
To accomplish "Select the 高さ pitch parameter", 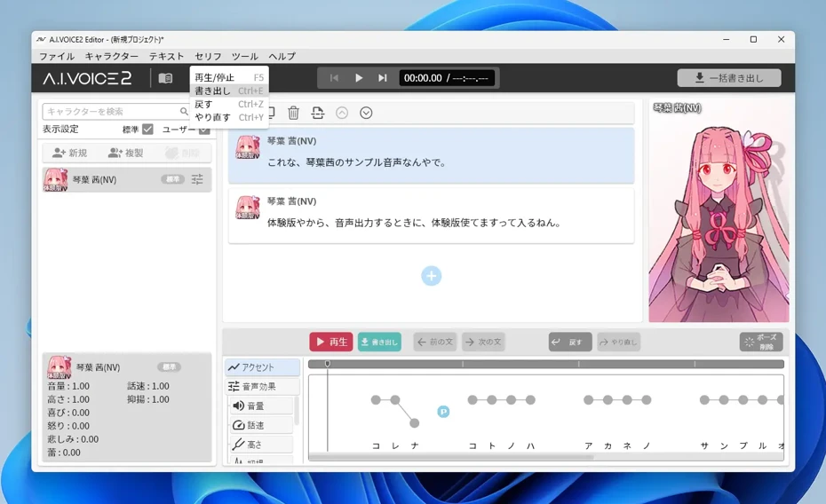I will [x=261, y=445].
